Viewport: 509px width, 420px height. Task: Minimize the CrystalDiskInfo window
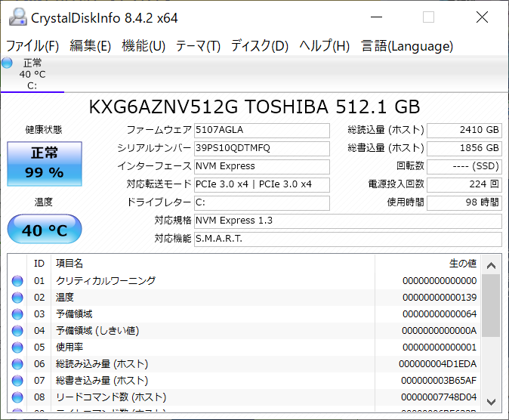377,17
